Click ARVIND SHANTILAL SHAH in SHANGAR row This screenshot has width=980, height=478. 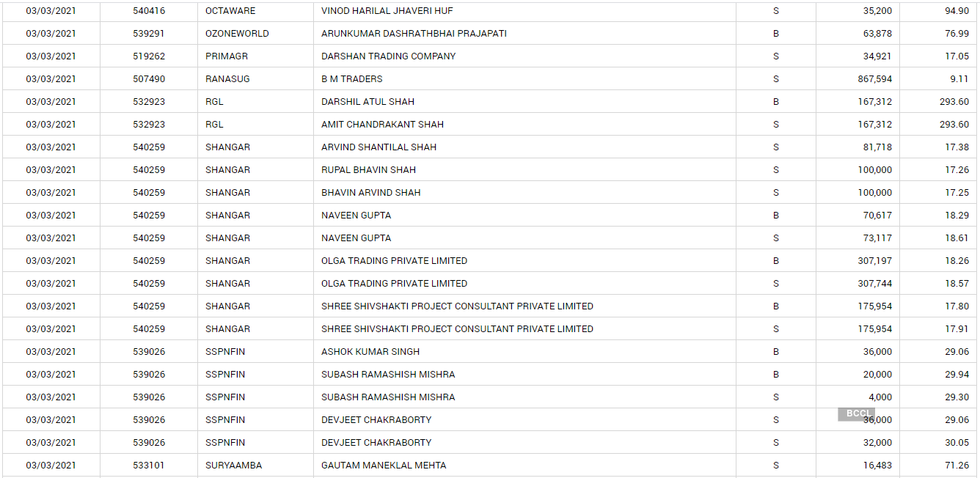tap(379, 147)
